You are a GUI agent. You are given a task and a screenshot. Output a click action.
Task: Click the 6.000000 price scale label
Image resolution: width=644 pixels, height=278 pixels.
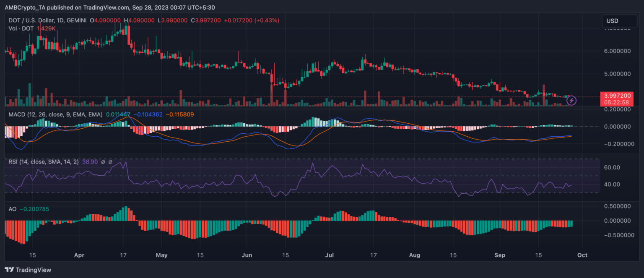616,51
